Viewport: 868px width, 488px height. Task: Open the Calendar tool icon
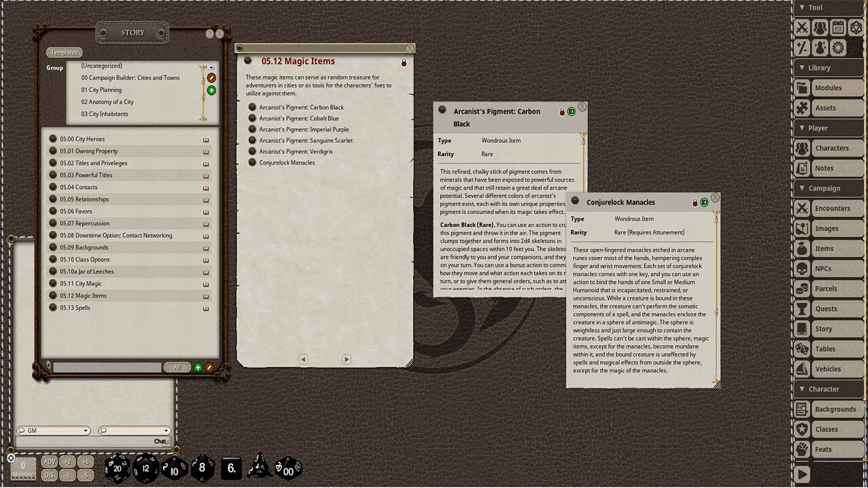coord(837,27)
